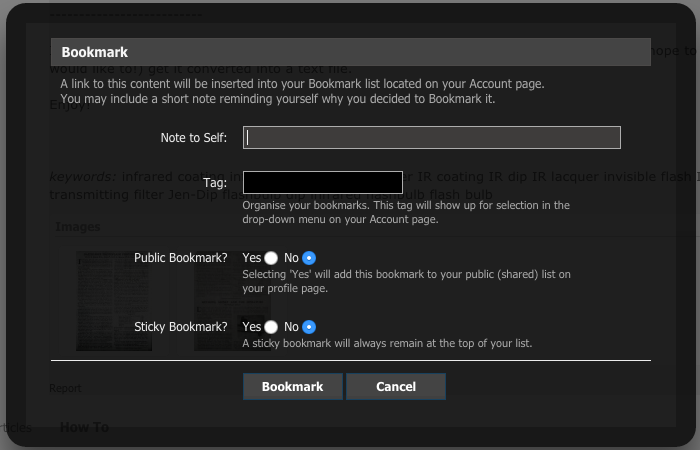Click the Note to Self text field
Screen dimensions: 700x450
[x=432, y=138]
